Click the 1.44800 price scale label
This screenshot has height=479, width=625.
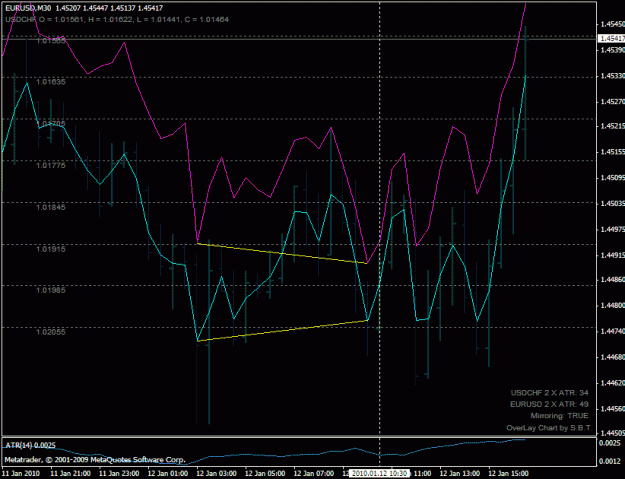613,306
